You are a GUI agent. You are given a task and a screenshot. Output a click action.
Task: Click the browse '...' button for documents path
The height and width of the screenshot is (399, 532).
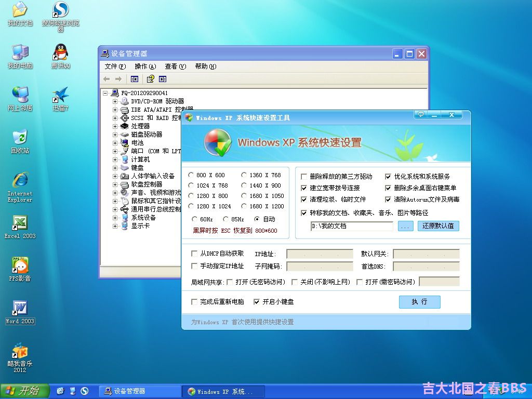405,226
